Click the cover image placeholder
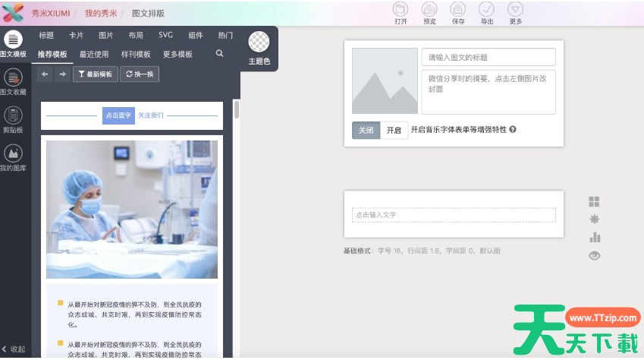The width and height of the screenshot is (644, 360). tap(385, 81)
